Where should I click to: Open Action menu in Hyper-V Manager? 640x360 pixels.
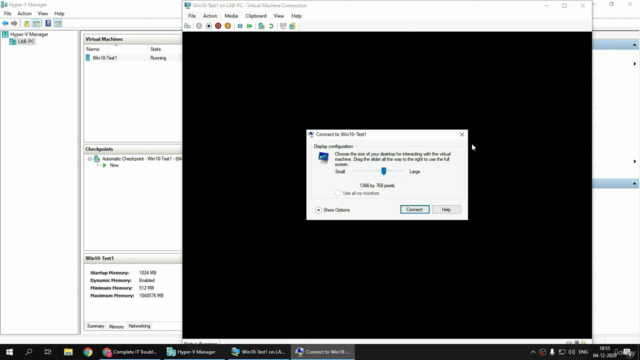24,13
